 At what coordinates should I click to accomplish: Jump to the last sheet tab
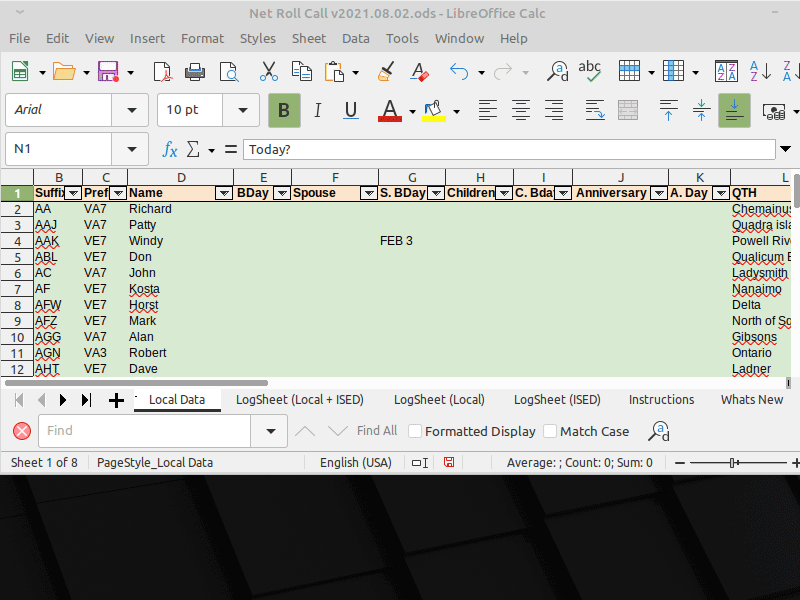point(86,401)
